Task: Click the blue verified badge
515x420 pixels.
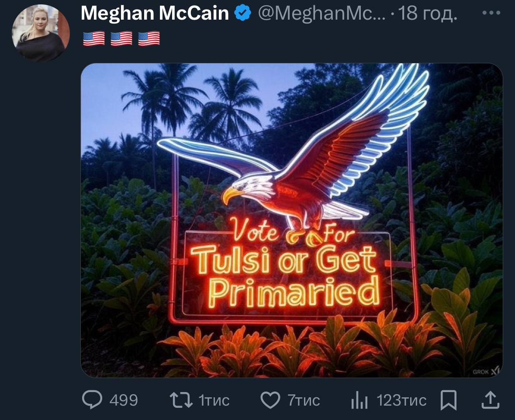Action: pyautogui.click(x=243, y=14)
